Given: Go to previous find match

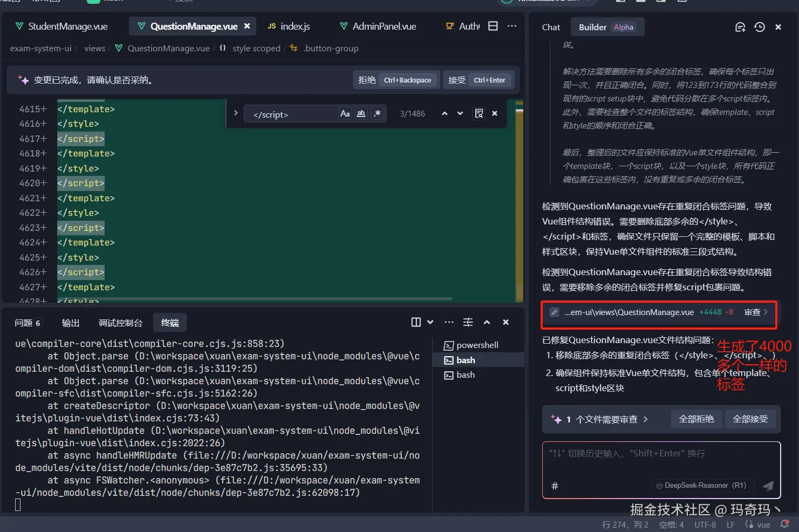Looking at the screenshot, I should [x=445, y=113].
